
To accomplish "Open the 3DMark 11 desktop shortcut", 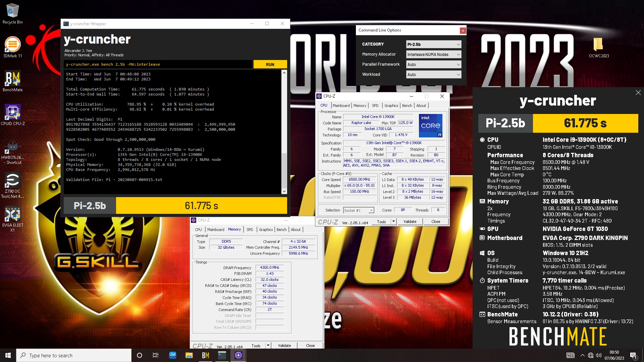I will pos(12,47).
